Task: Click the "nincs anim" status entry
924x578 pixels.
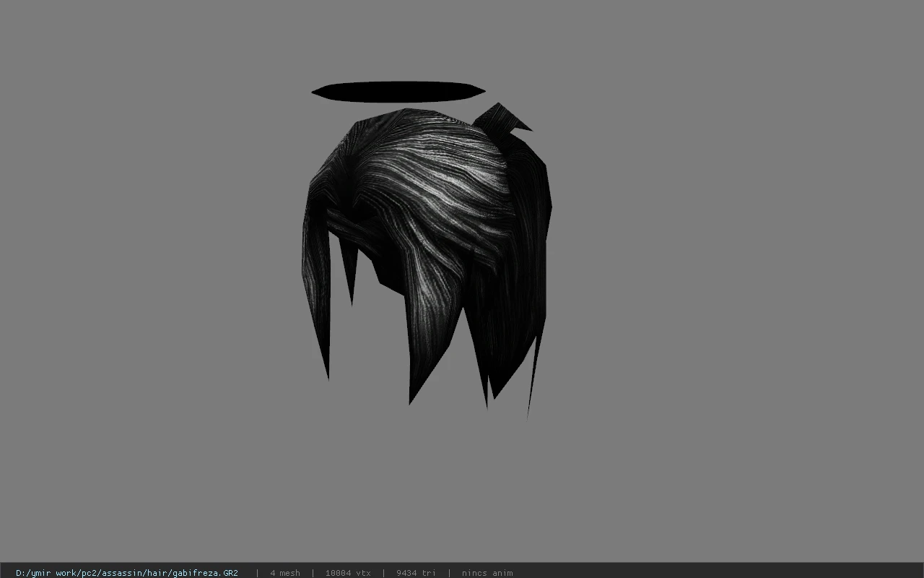Action: coord(487,573)
